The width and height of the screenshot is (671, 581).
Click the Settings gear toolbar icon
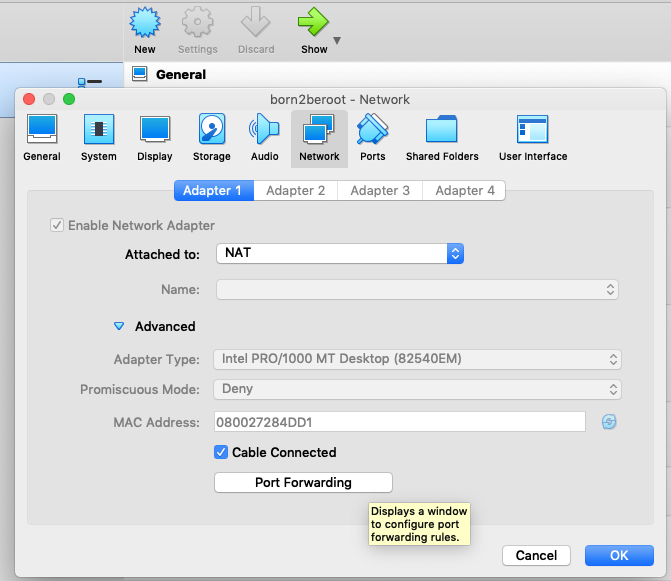click(x=197, y=22)
